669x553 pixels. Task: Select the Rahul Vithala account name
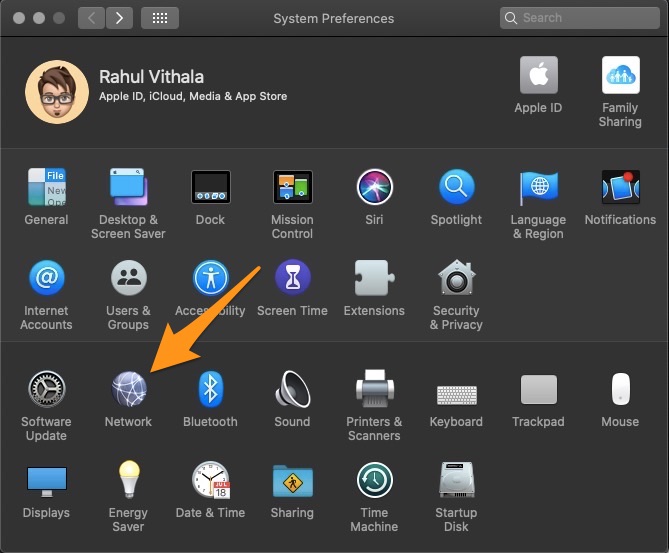(x=151, y=77)
